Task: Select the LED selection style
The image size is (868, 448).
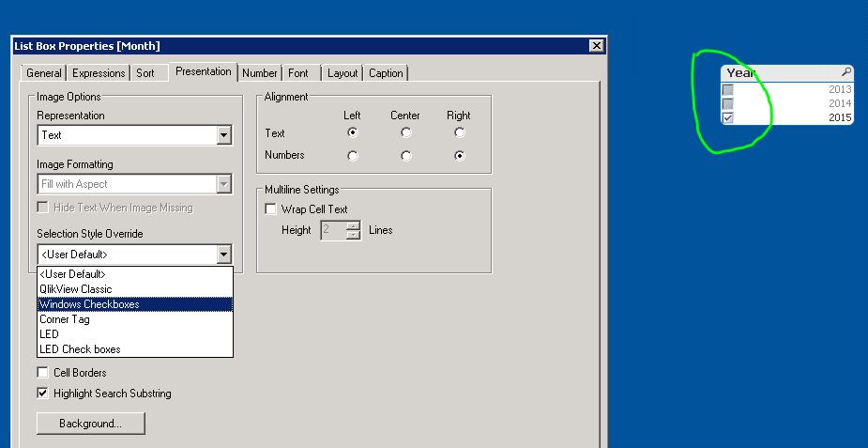Action: pyautogui.click(x=135, y=334)
